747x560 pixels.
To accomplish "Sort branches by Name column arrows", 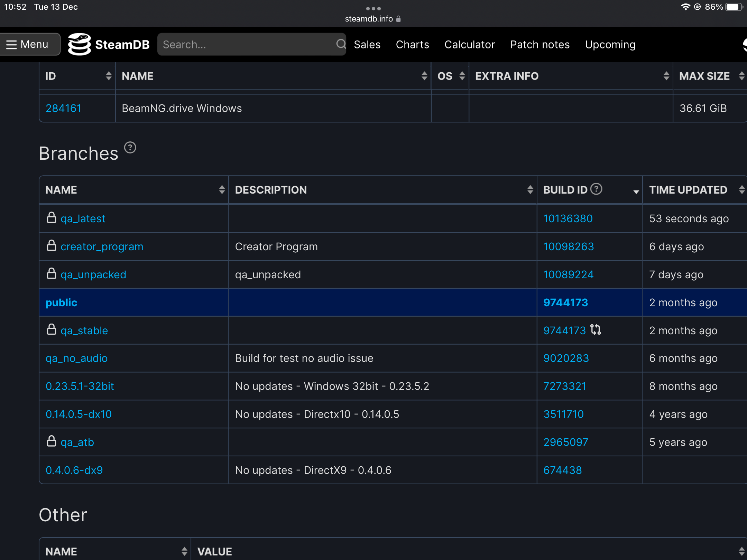I will coord(222,190).
